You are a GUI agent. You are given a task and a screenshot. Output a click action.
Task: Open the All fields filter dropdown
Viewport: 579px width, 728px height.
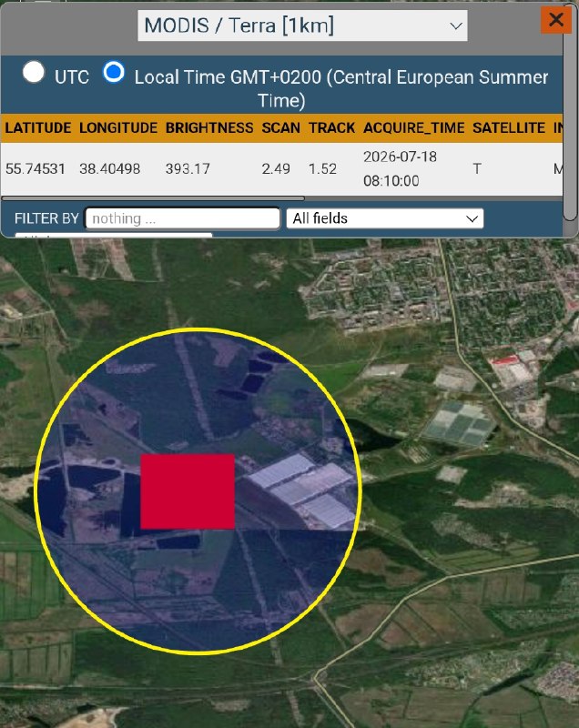[x=385, y=218]
